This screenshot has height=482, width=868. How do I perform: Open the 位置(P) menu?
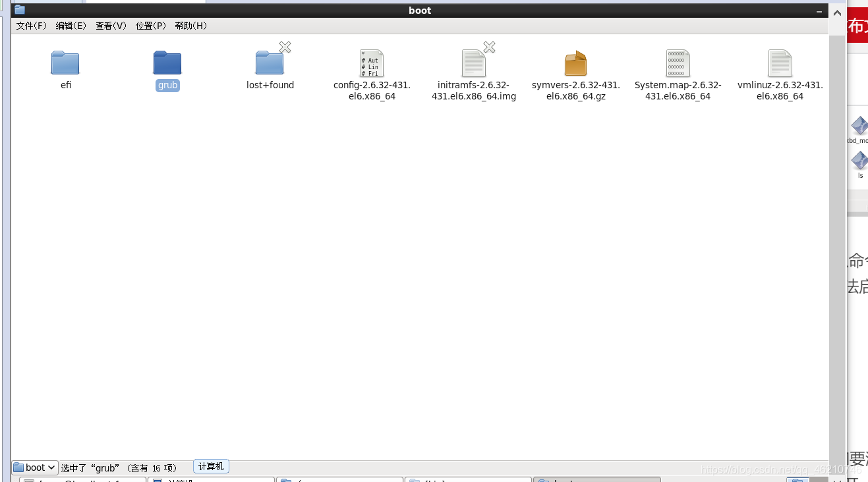click(151, 26)
